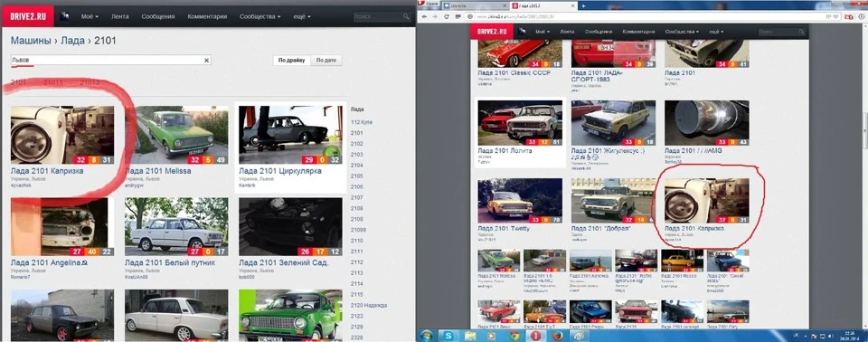Click the Лада breadcrumb link
This screenshot has width=868, height=342.
point(72,41)
